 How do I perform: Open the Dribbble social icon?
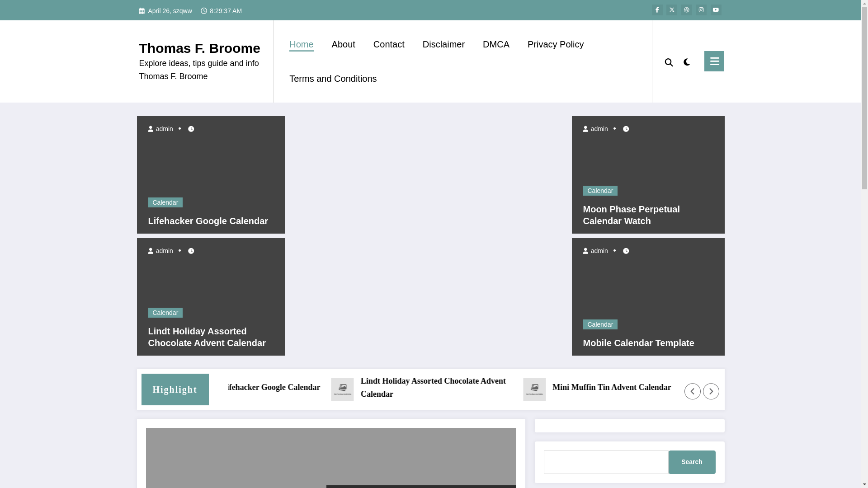click(x=686, y=10)
